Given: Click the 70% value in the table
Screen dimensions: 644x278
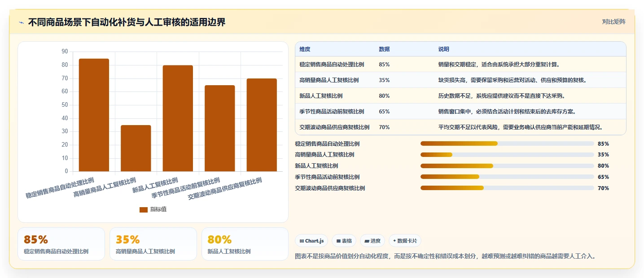Looking at the screenshot, I should point(384,127).
